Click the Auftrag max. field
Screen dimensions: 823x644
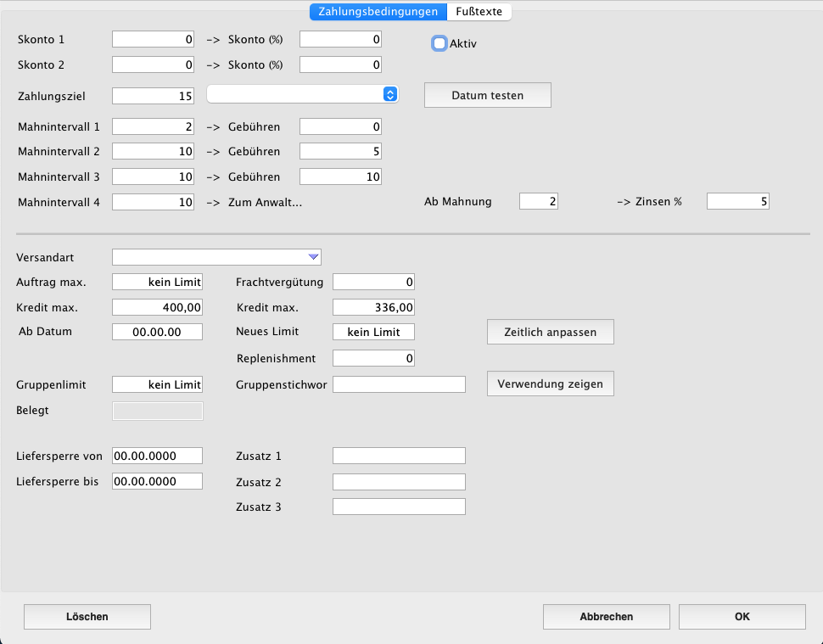[x=157, y=282]
